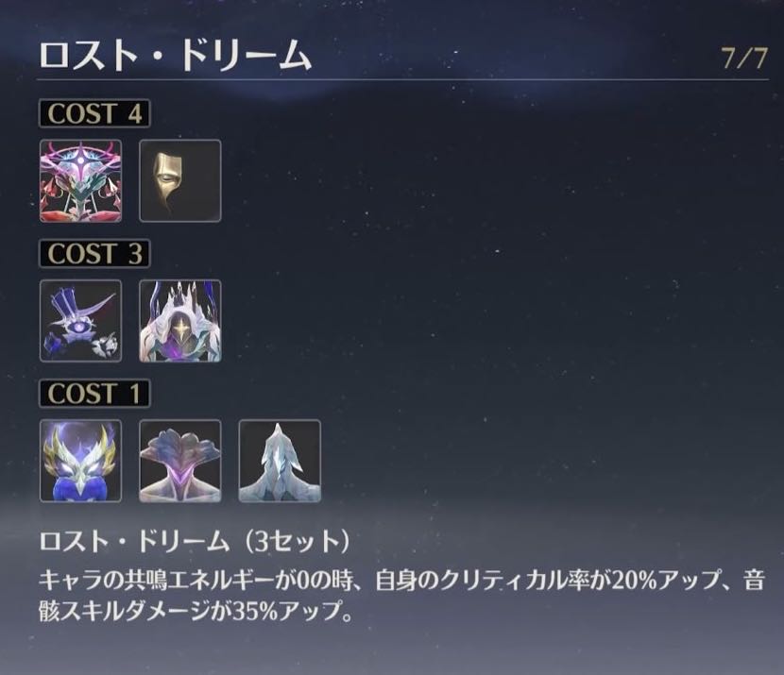Select the icy white pointed-head echo
This screenshot has width=784, height=675.
coord(280,461)
